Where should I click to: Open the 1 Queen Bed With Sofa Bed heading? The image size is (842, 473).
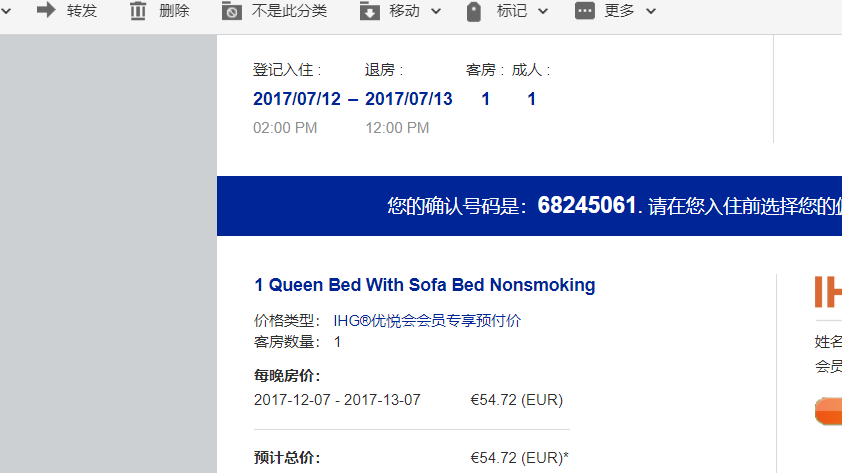425,285
